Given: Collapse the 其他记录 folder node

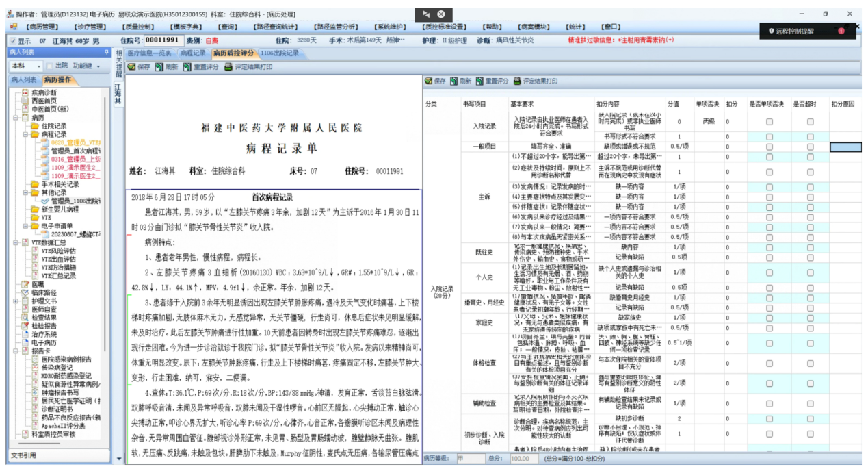Looking at the screenshot, I should pos(25,192).
